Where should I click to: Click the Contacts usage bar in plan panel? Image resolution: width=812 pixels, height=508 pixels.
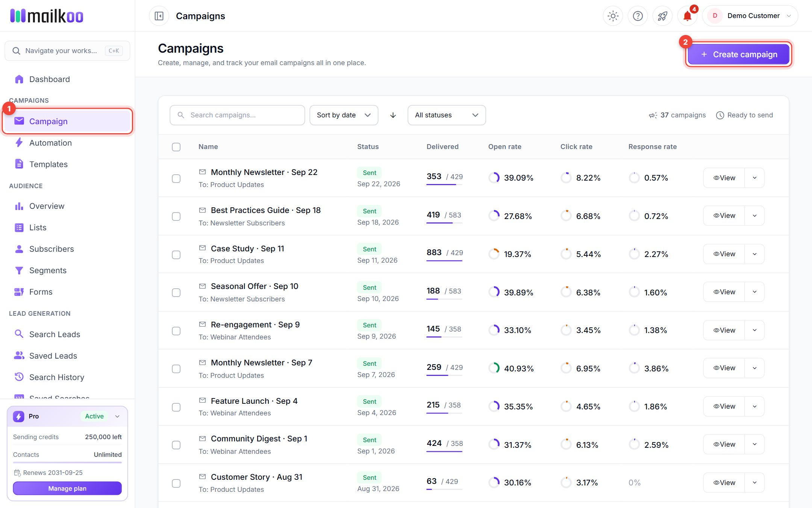point(67,462)
